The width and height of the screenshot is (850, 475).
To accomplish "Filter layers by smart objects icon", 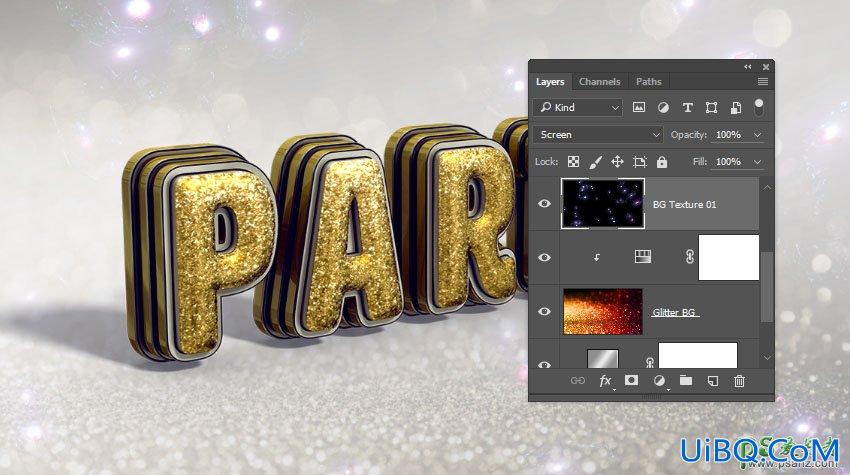I will click(x=736, y=107).
